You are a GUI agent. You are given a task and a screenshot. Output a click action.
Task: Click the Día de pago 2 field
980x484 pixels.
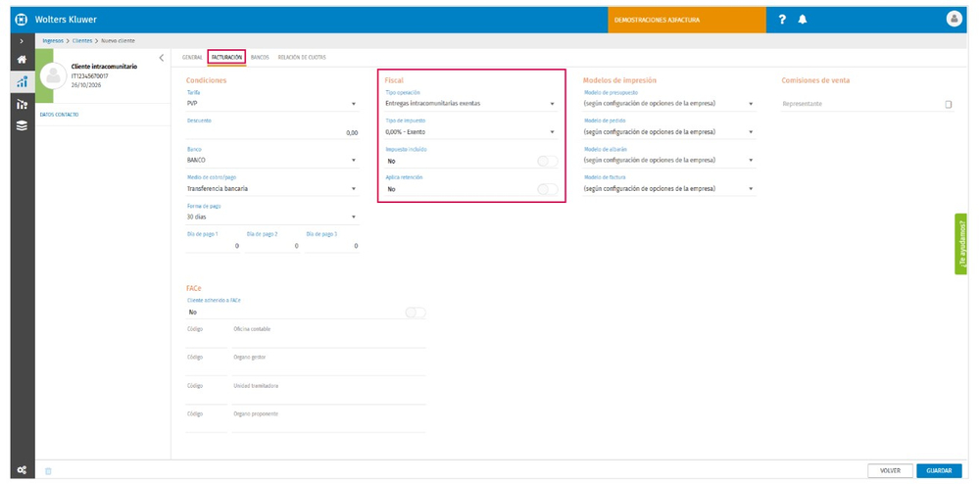pos(272,246)
